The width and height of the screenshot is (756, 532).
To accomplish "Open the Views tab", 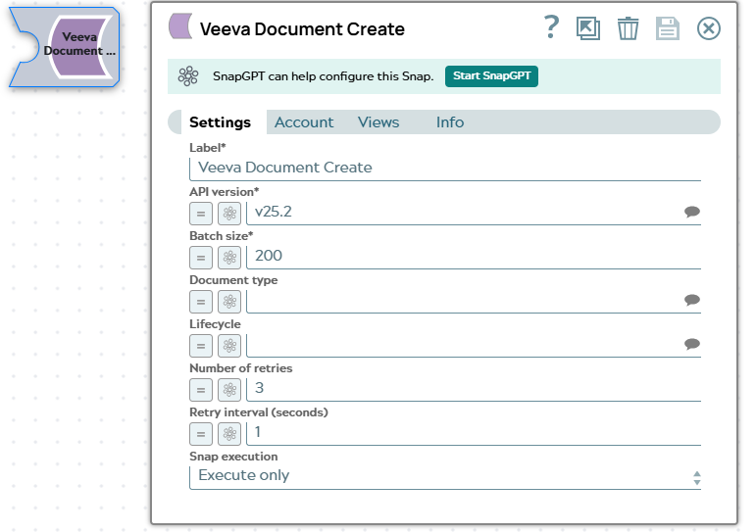I will pyautogui.click(x=378, y=122).
